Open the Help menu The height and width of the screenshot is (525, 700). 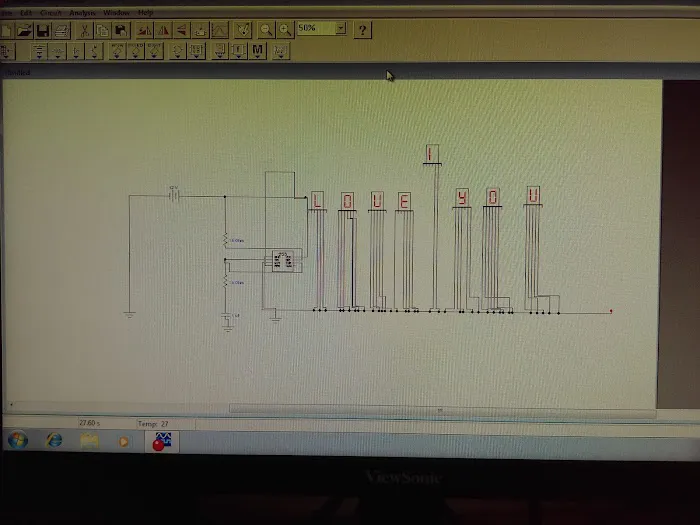[x=146, y=13]
